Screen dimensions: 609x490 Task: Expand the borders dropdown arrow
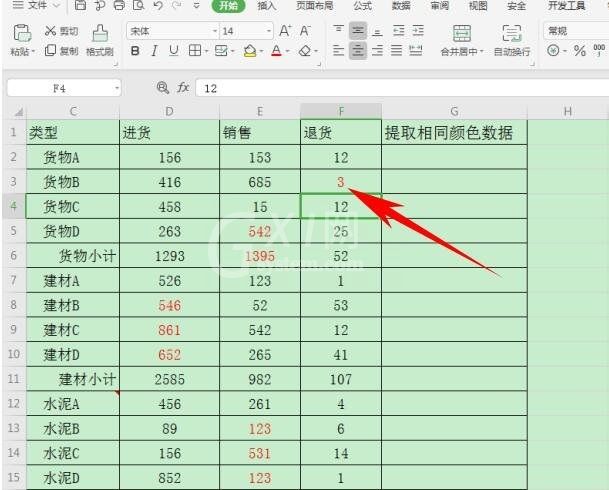[x=206, y=51]
